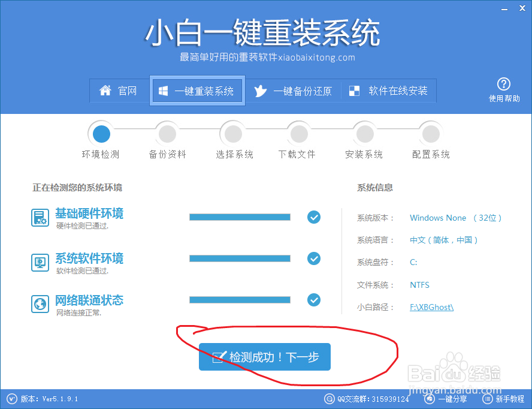Open 使用帮助 label
Viewport: 532px width, 409px height.
tap(504, 98)
